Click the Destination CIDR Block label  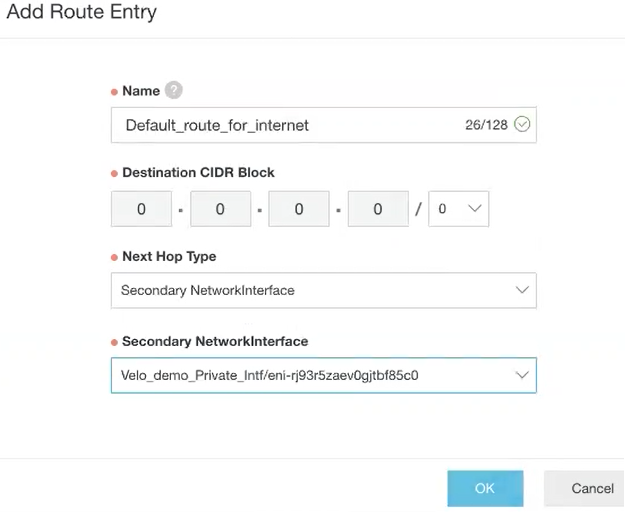[198, 172]
